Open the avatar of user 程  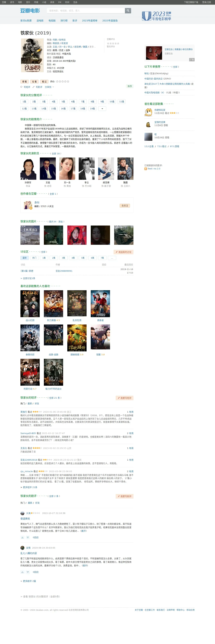tap(148, 137)
